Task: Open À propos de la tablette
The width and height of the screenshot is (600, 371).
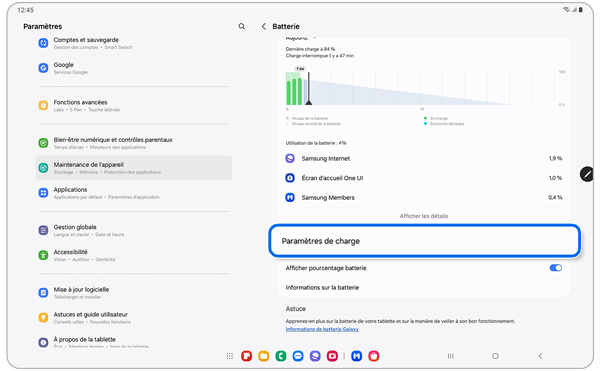Action: (134, 342)
